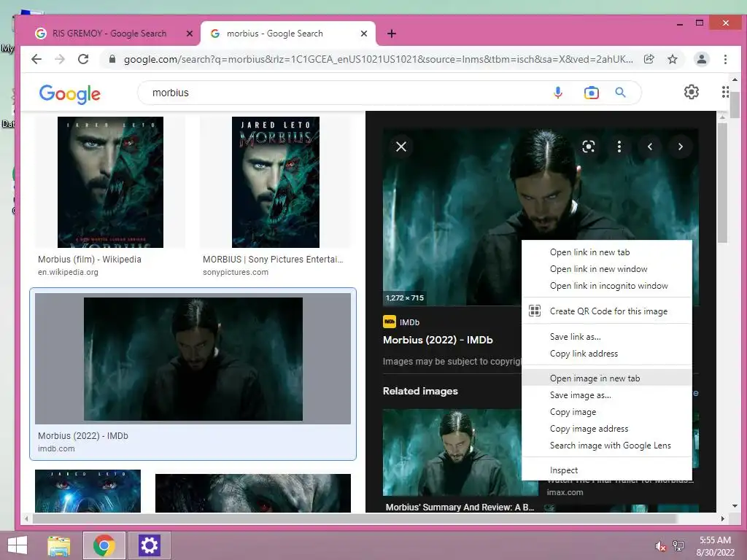Open Morbius (2022) - IMDb preview title
Viewport: 747px width, 560px height.
tap(438, 340)
